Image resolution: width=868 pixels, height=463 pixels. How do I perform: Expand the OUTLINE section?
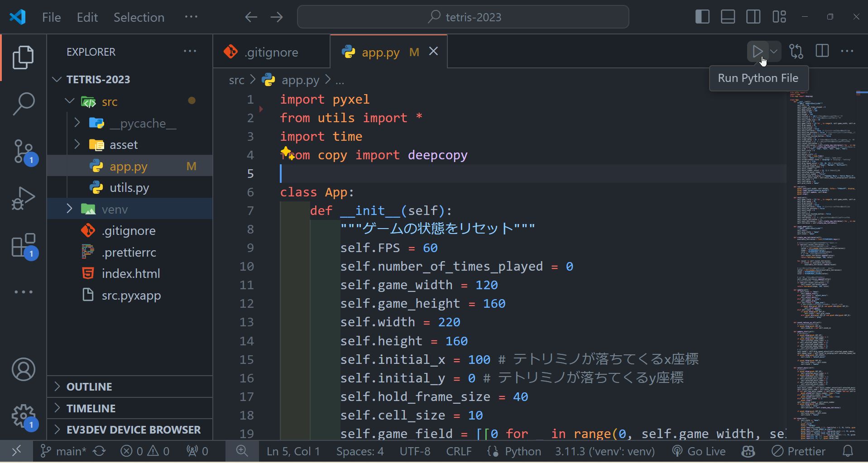(x=129, y=387)
